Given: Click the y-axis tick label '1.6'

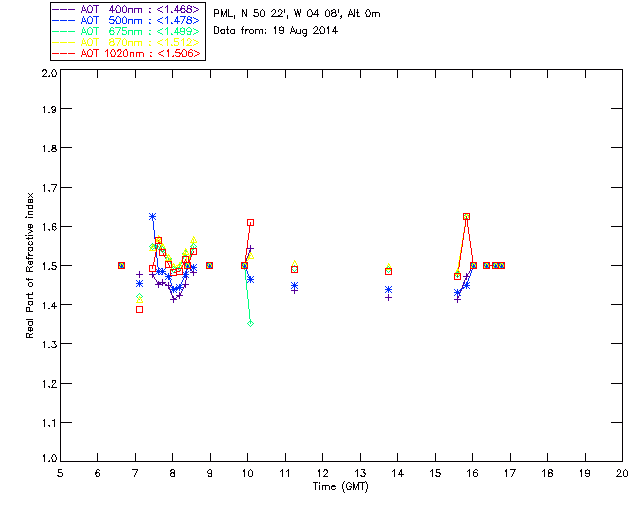Looking at the screenshot, I should [x=49, y=227].
